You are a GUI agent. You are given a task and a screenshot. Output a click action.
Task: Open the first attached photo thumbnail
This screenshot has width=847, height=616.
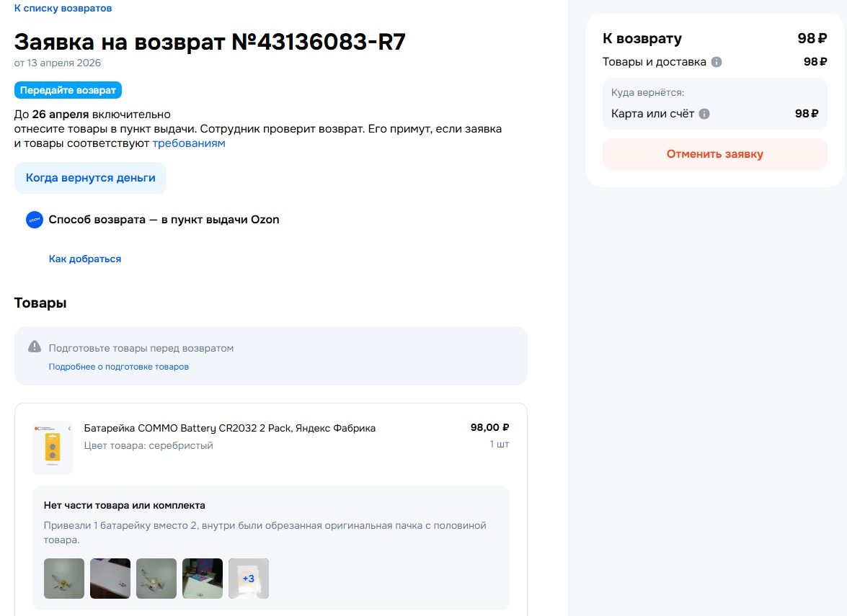(63, 579)
